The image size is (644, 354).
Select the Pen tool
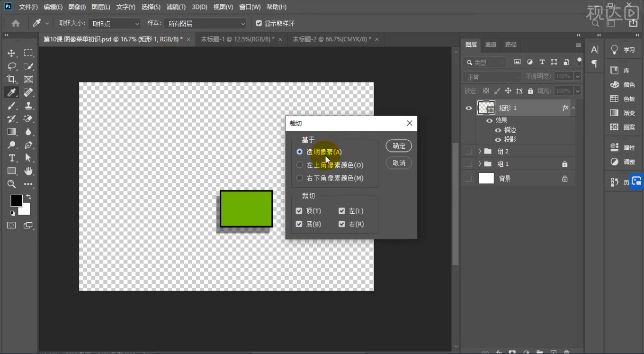coord(28,145)
